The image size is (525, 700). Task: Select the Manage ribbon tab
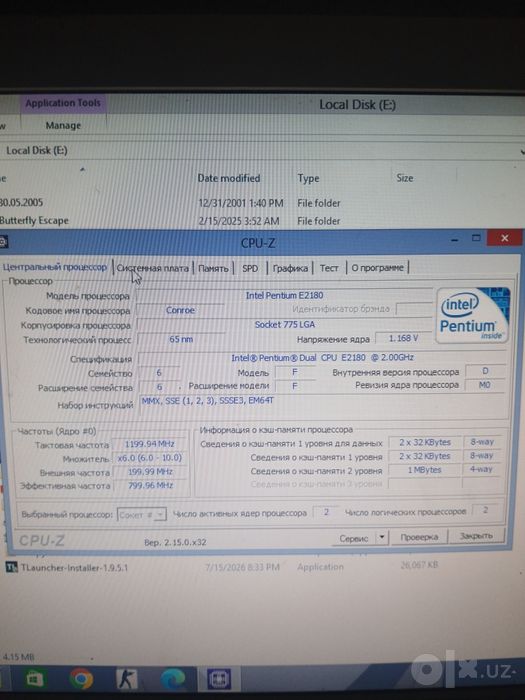[x=63, y=125]
